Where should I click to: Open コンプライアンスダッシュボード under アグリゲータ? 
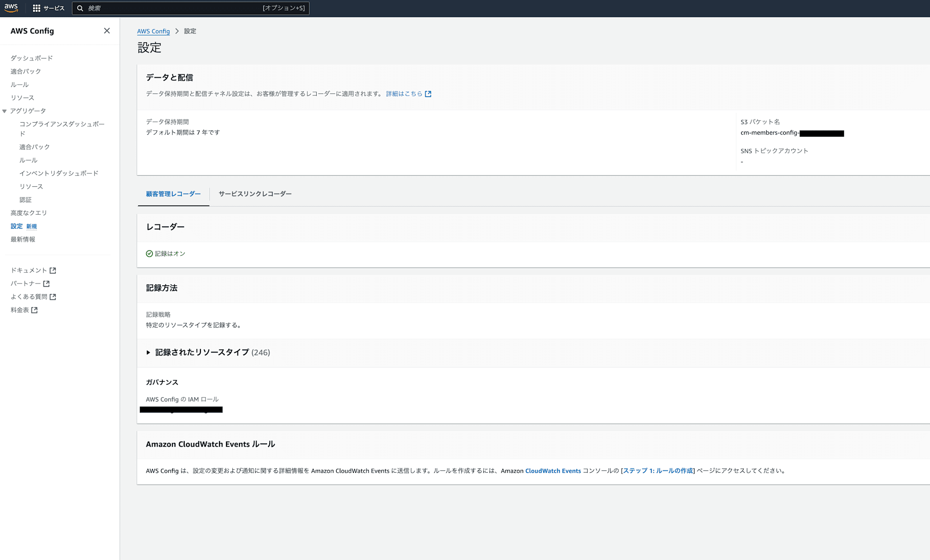(x=62, y=129)
